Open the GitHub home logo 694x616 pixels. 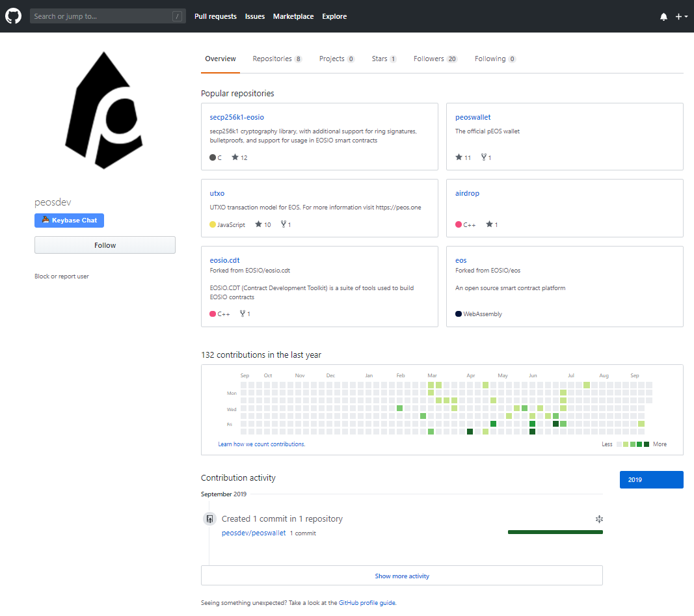[x=13, y=16]
